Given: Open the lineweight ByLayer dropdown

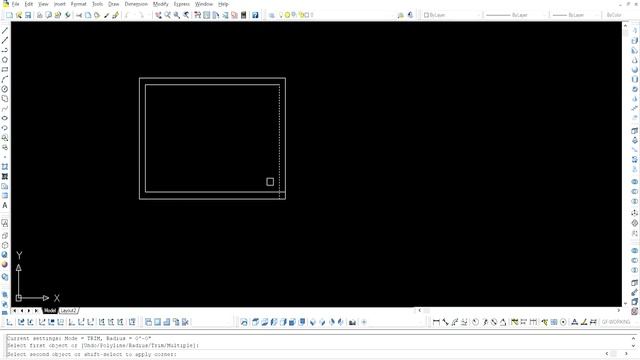Looking at the screenshot, I should coord(576,15).
